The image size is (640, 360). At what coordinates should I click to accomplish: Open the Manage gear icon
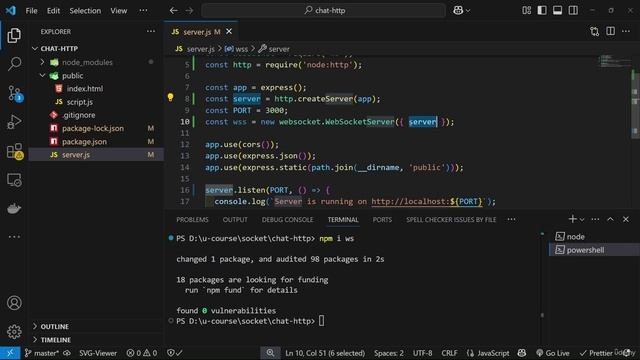click(x=14, y=331)
